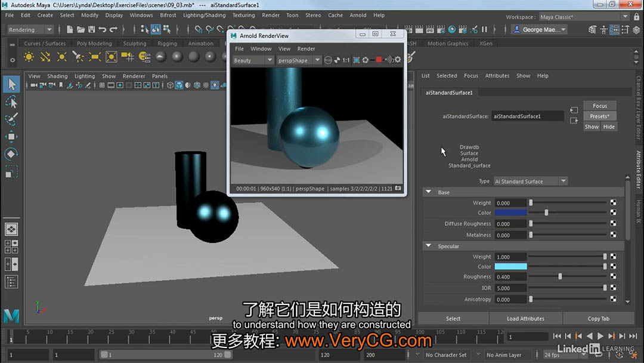The height and width of the screenshot is (363, 644).
Task: Collapse the Base section
Action: [x=428, y=192]
